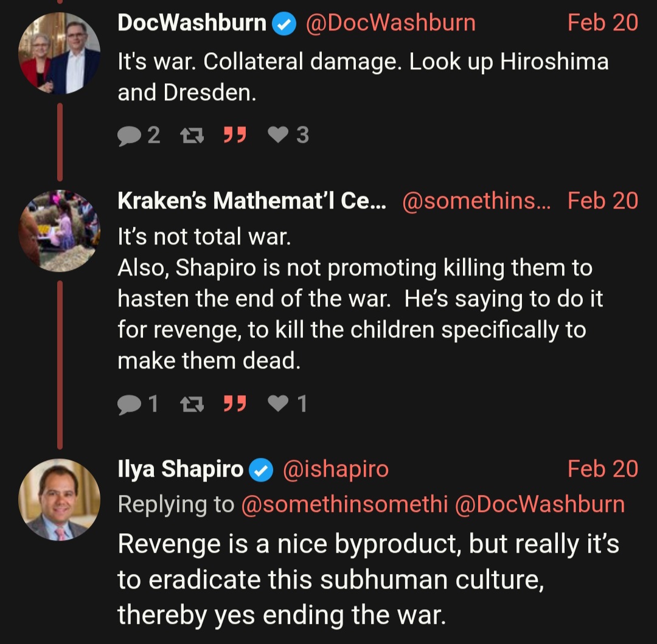Like Kraken's tweet with the heart icon

tap(278, 404)
